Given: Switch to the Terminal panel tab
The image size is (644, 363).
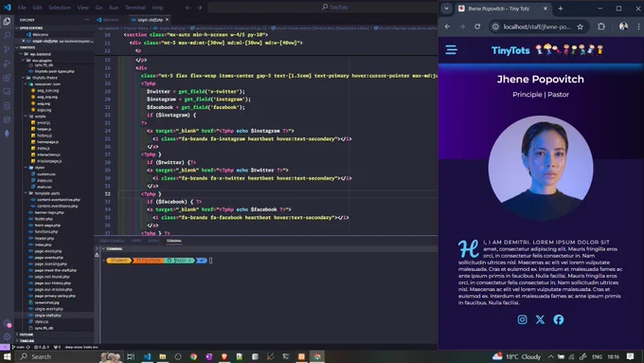Looking at the screenshot, I should [x=174, y=241].
